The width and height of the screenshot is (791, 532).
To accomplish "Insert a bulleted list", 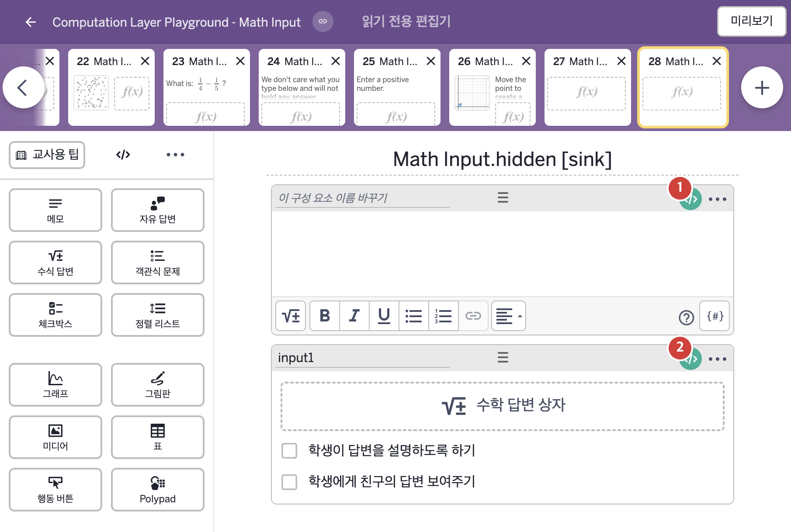I will coord(414,316).
